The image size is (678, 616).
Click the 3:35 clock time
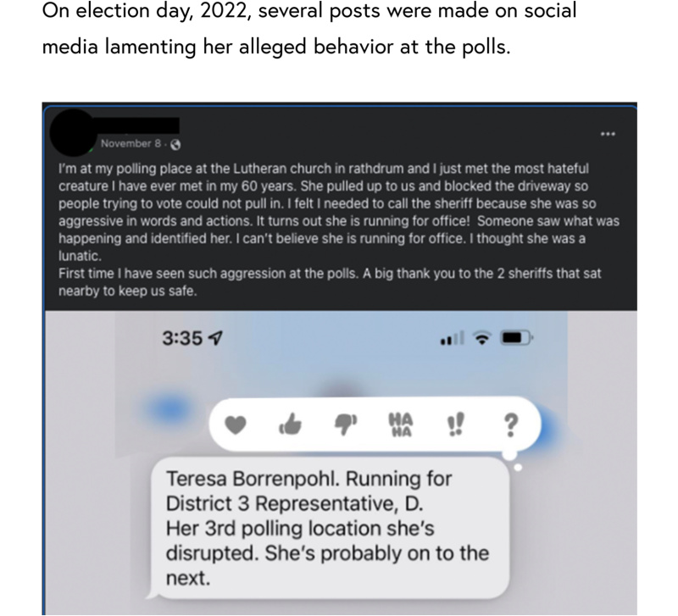(x=182, y=338)
